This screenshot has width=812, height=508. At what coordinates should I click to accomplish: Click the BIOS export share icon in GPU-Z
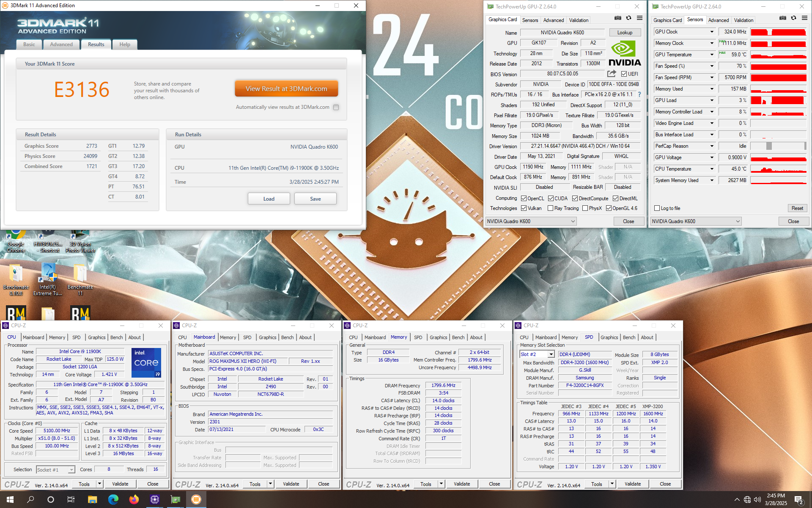point(612,74)
